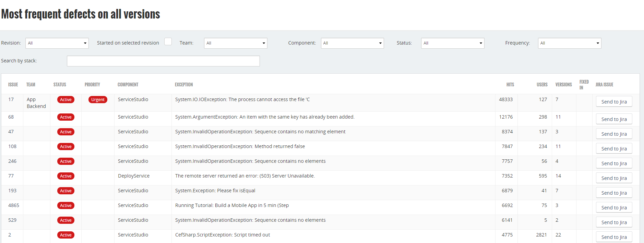The width and height of the screenshot is (644, 243).
Task: Click the DeployService component cell
Action: tap(134, 176)
